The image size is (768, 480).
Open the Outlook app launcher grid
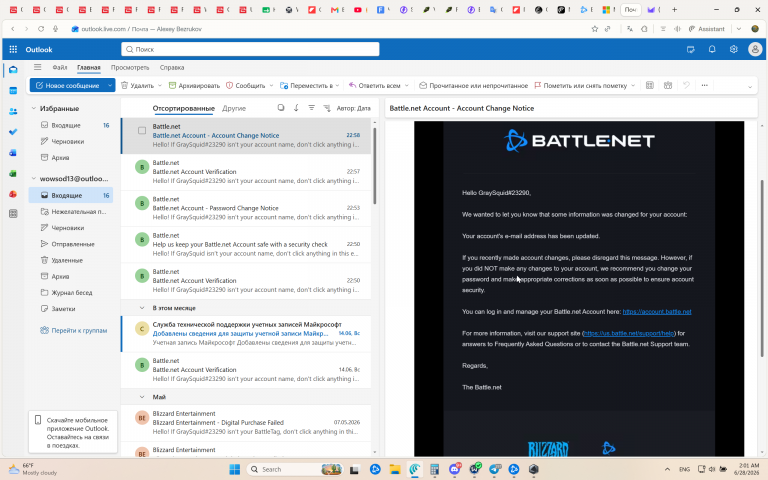click(13, 49)
